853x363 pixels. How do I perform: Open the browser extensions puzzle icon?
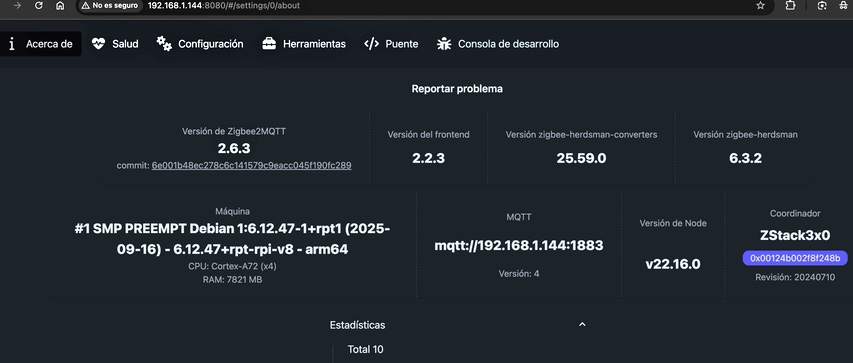tap(790, 5)
